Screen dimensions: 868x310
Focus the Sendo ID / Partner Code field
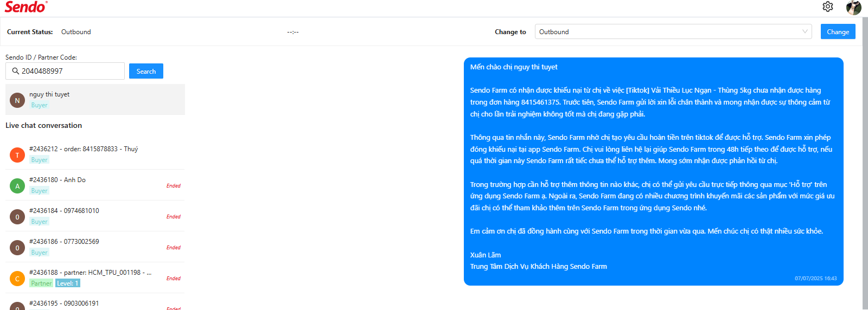click(65, 71)
